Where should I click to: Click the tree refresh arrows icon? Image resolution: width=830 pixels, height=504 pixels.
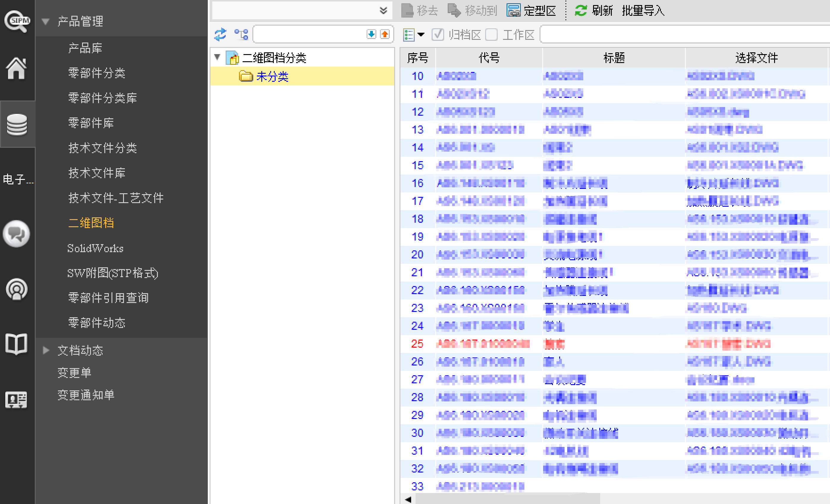click(220, 34)
